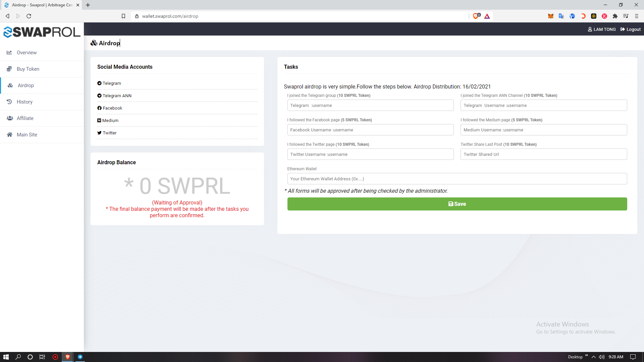Open the browser hamburger menu

(x=636, y=16)
